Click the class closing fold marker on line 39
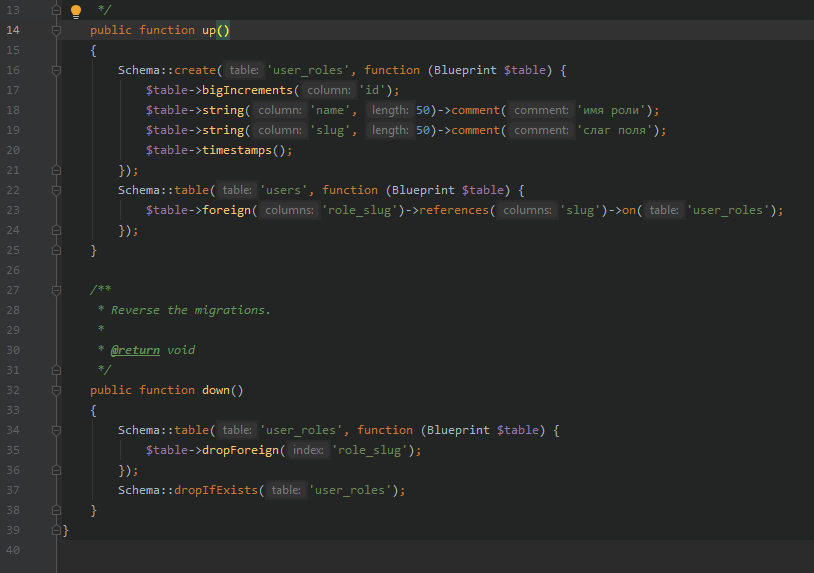The width and height of the screenshot is (814, 573). 57,530
